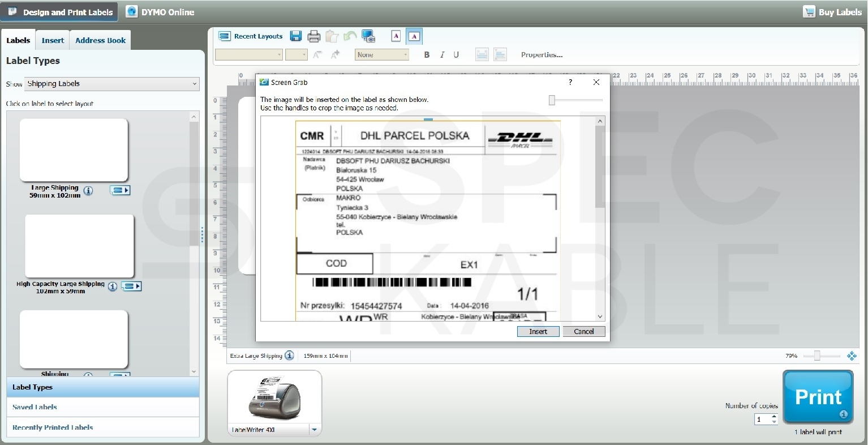Click the workspace zoom slider handle

tap(817, 356)
